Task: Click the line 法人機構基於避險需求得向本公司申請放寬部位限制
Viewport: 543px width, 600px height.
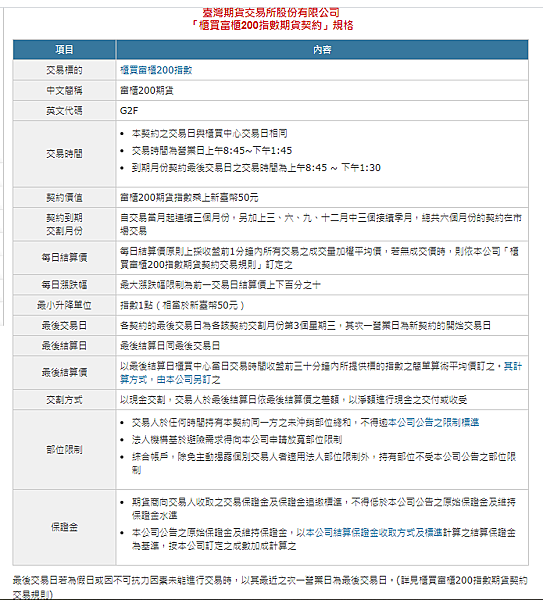Action: [236, 439]
